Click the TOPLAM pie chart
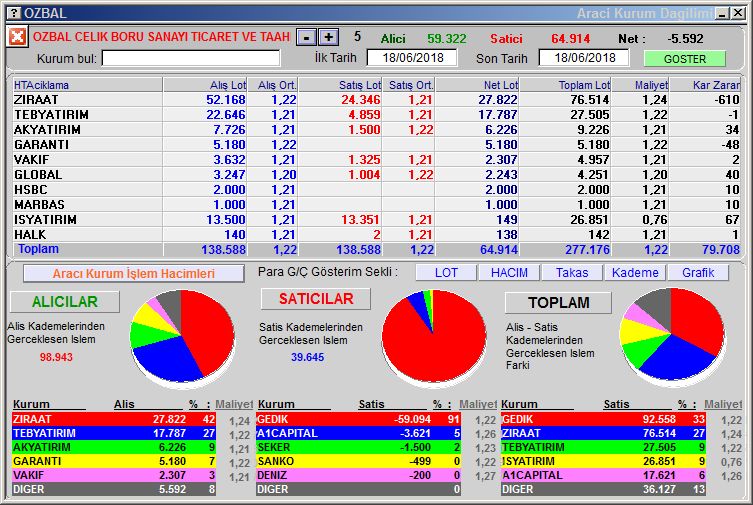The width and height of the screenshot is (753, 505). click(x=672, y=335)
